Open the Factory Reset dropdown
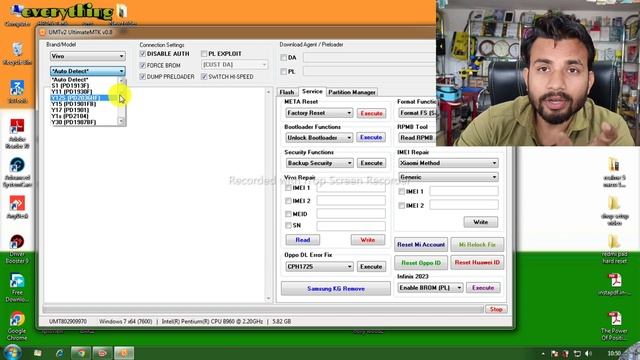Image resolution: width=640 pixels, height=360 pixels. click(319, 113)
